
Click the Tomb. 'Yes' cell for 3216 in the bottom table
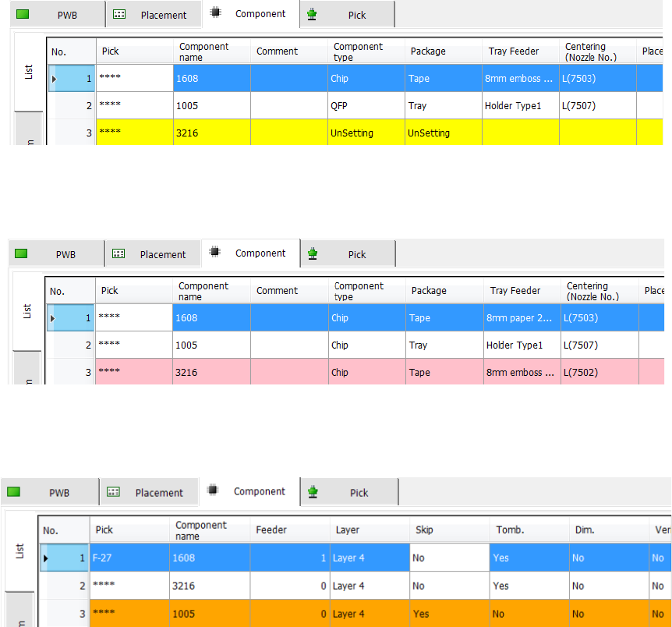(529, 586)
